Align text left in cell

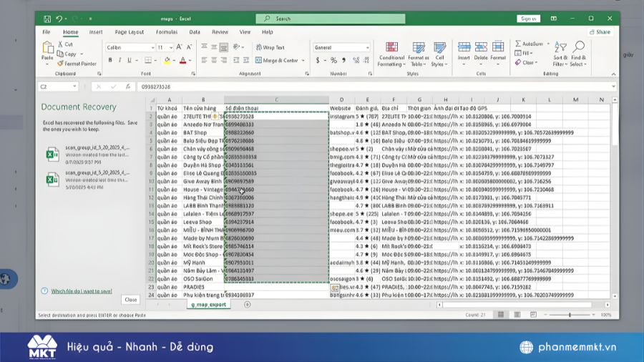pos(204,60)
